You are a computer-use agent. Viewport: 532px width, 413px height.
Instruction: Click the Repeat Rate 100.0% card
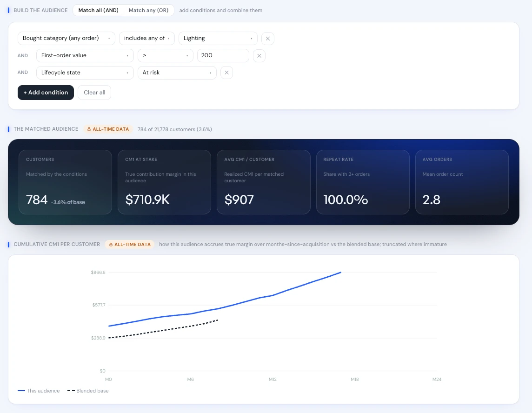click(x=363, y=182)
